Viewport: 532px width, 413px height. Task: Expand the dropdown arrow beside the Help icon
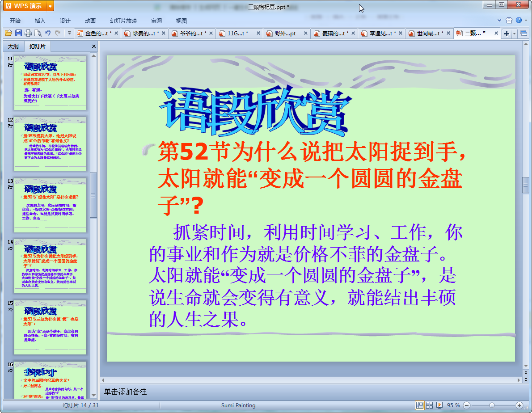coord(526,21)
